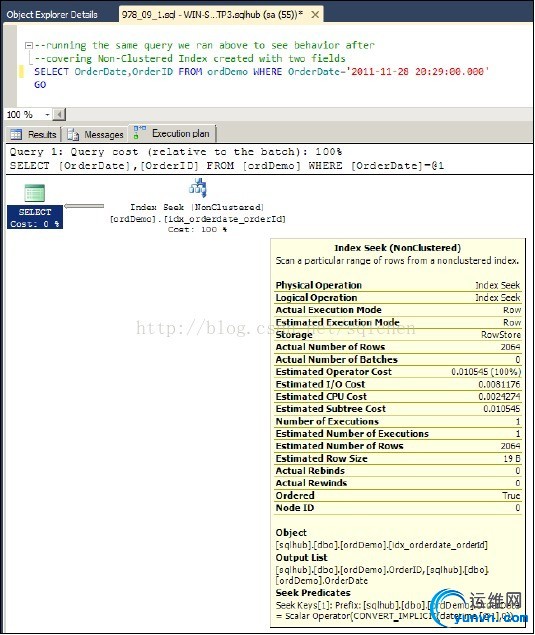Click the SELECT statement line in editor

tap(262, 72)
